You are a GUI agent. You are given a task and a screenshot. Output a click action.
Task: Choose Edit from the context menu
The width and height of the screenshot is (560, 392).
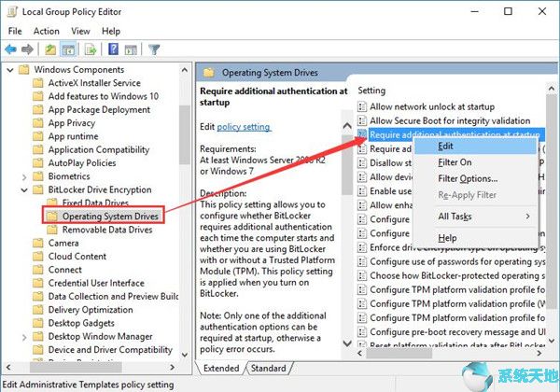pos(446,146)
